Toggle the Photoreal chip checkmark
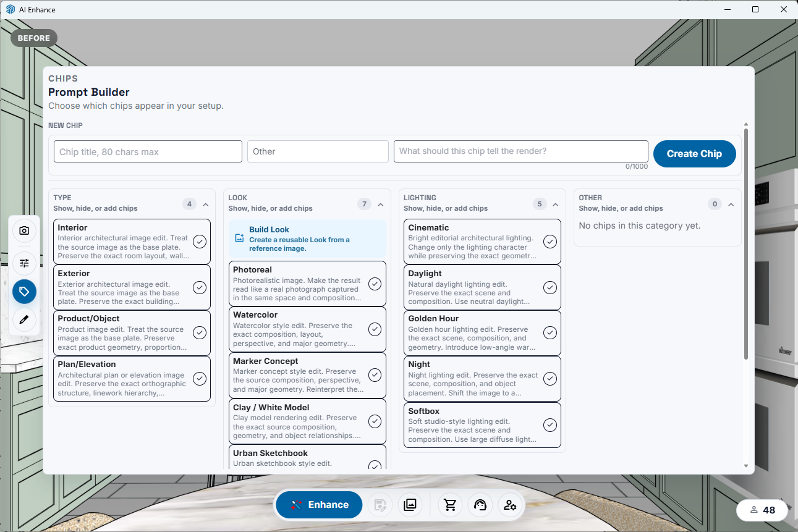This screenshot has height=532, width=798. coord(375,284)
